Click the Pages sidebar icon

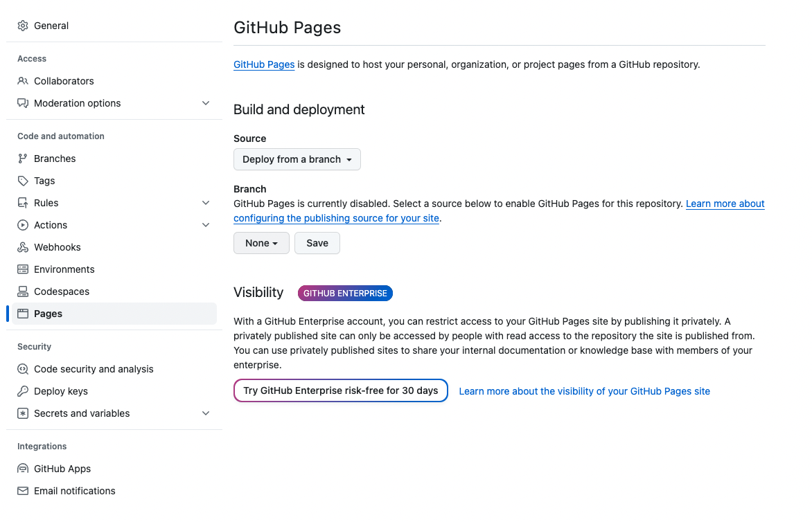[x=23, y=314]
